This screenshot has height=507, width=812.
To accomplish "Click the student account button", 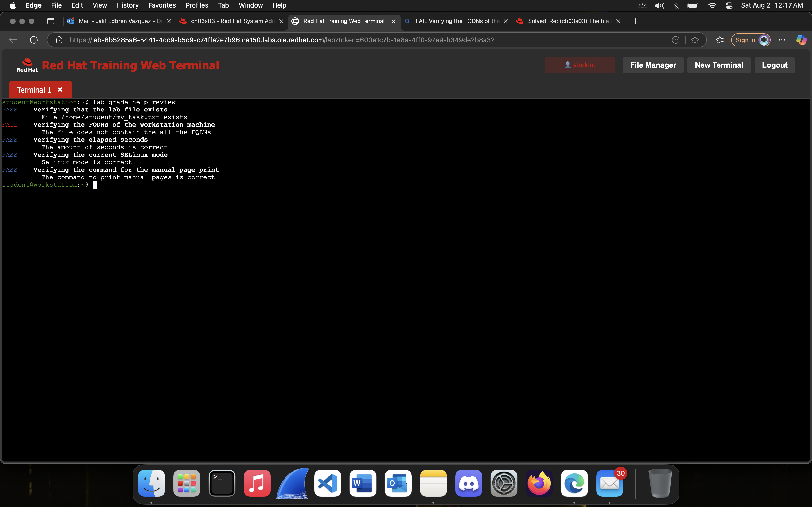I will pyautogui.click(x=579, y=65).
